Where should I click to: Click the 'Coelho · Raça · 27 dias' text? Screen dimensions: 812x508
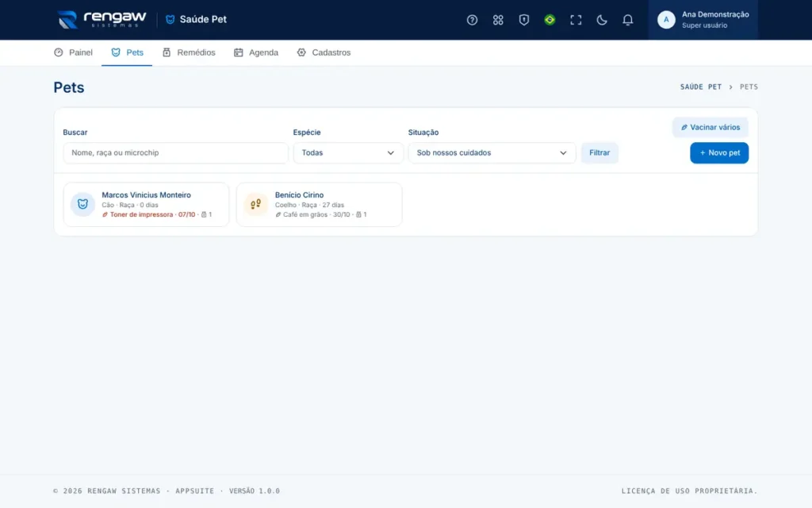[309, 205]
